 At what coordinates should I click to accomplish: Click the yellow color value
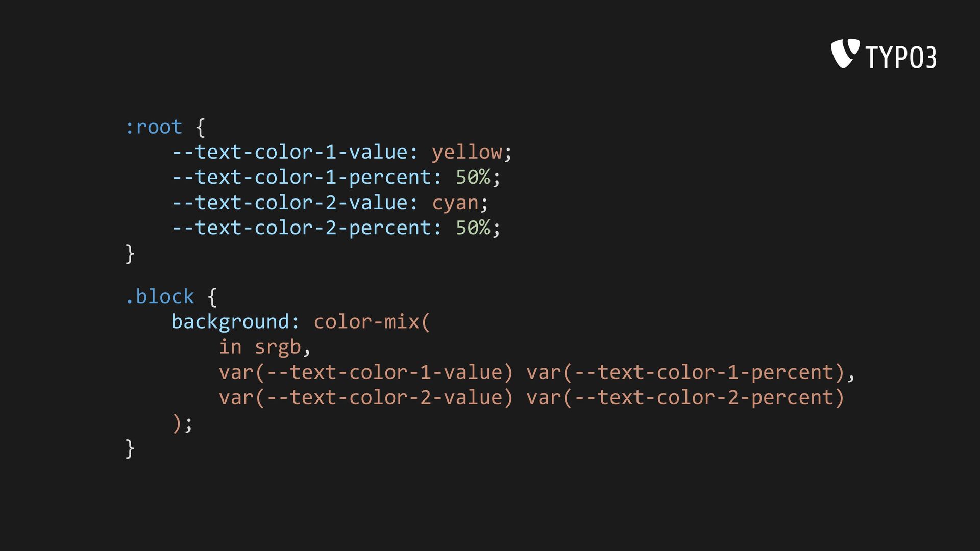467,153
